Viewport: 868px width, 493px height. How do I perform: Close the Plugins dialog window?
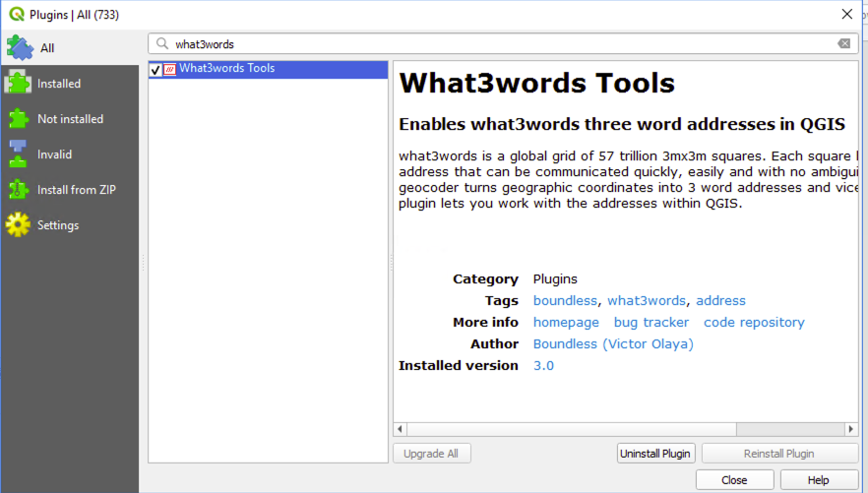(847, 15)
